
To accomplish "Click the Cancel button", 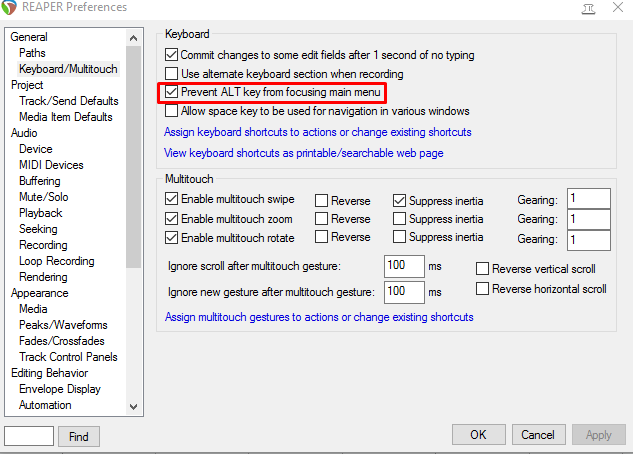I will (538, 435).
